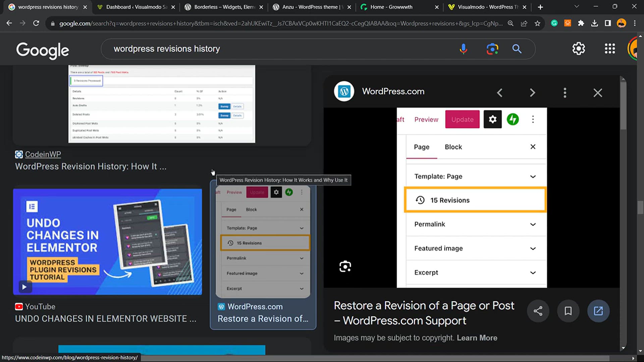This screenshot has height=362, width=644.
Task: Open the Extensions puzzle icon
Action: (581, 23)
